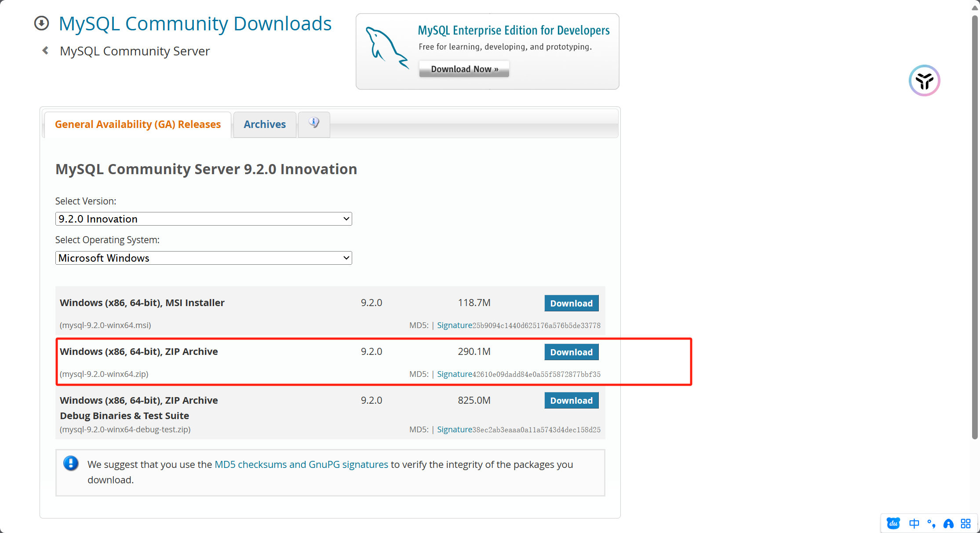Toggle the Chinese input mode indicator
Screen dimensions: 980x533
coord(914,523)
